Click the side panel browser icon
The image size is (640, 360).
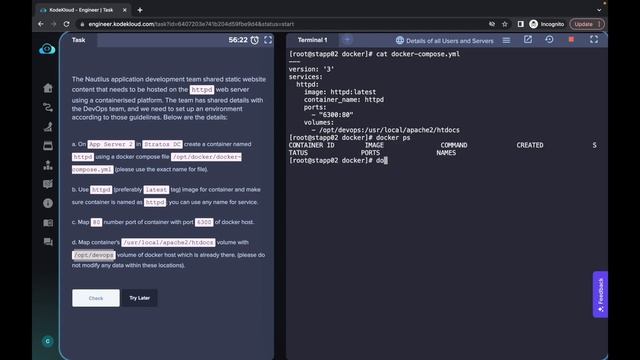click(x=520, y=24)
